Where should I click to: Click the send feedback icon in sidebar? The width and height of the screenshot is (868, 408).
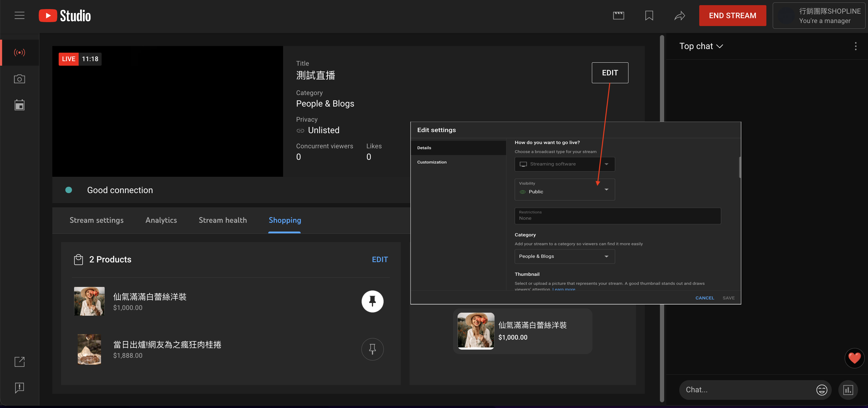click(20, 388)
